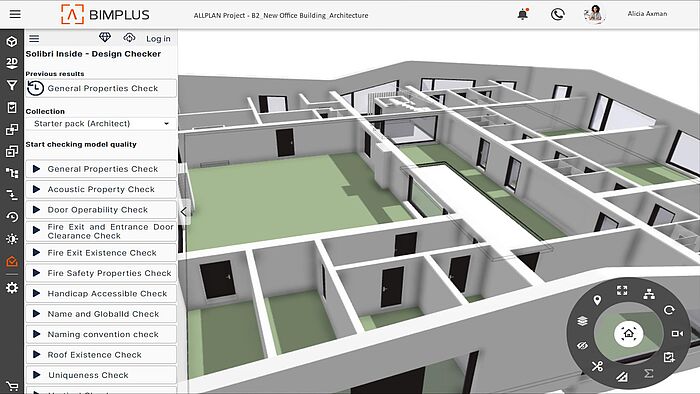Click the overlapping squares icon in sidebar
The image size is (700, 394).
(12, 129)
